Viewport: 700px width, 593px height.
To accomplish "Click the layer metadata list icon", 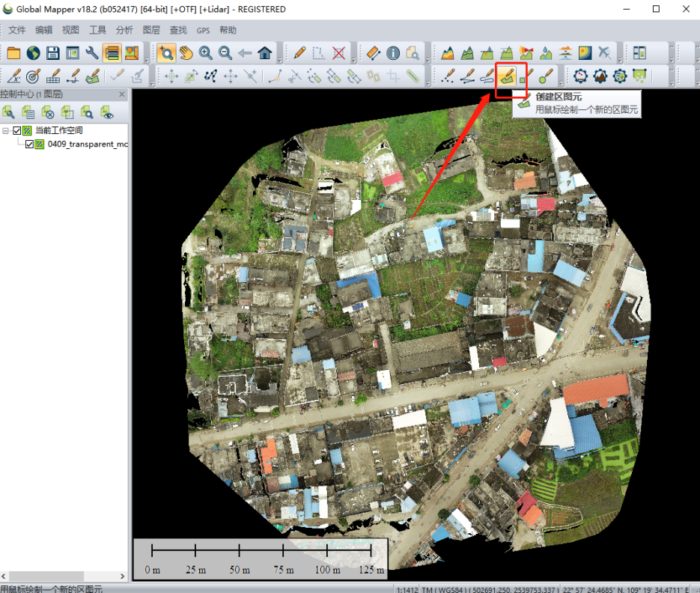I will click(28, 112).
